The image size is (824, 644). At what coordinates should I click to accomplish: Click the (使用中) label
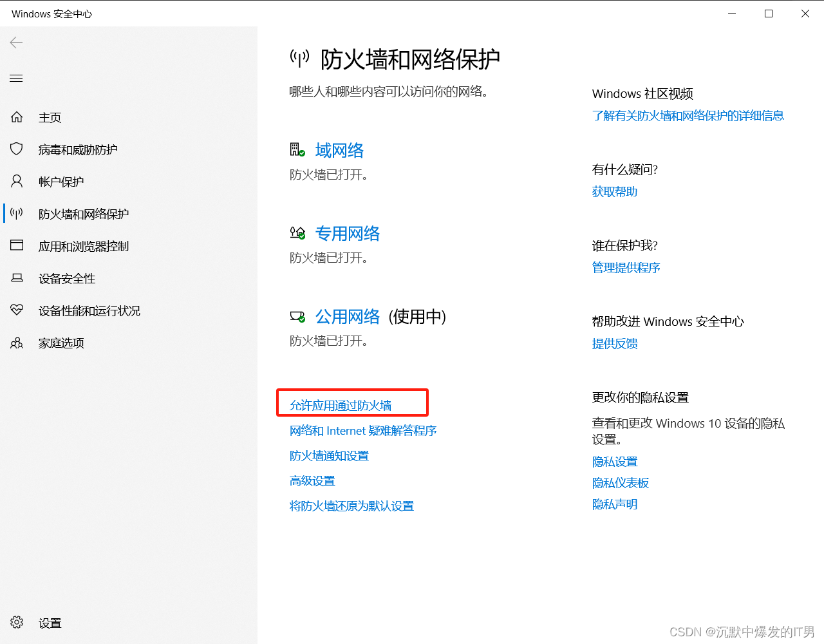(417, 316)
